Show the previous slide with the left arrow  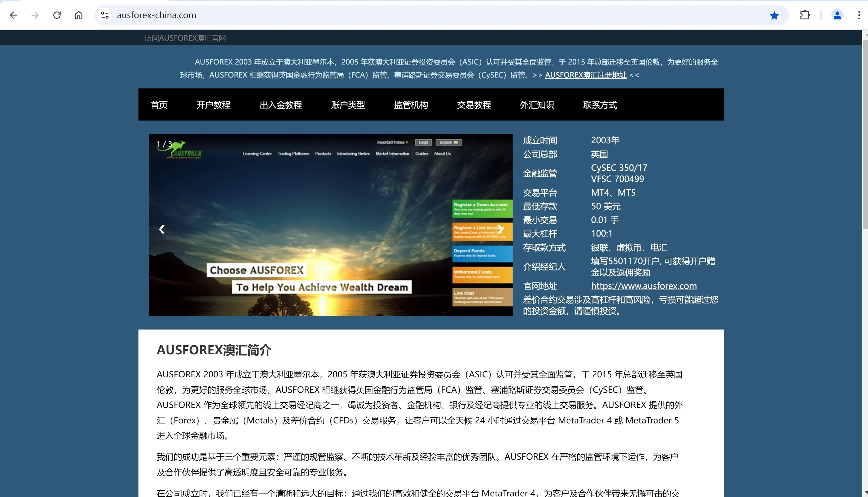(x=162, y=229)
